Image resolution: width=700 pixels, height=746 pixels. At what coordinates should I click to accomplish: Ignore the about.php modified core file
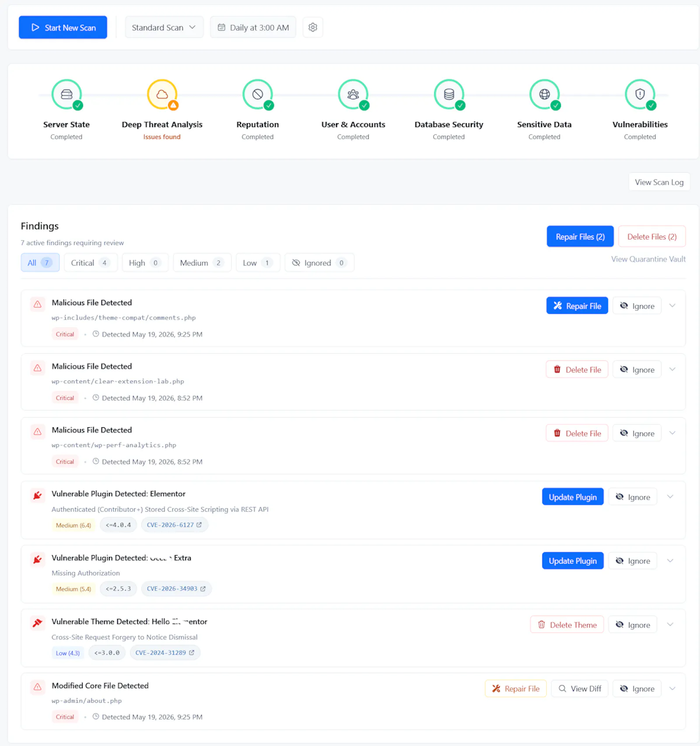coord(637,689)
